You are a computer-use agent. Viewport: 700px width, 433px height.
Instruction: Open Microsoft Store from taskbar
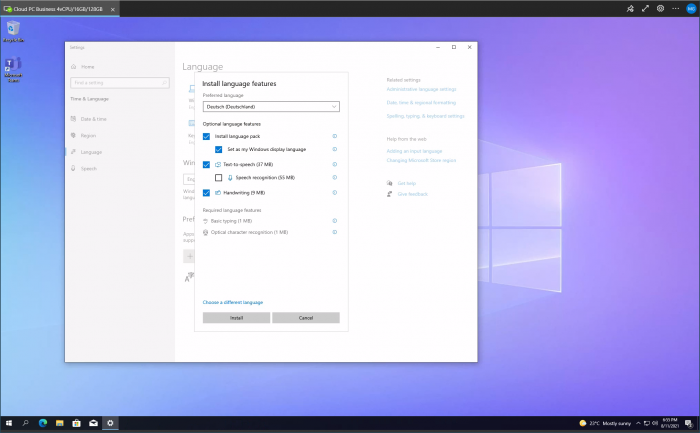76,423
